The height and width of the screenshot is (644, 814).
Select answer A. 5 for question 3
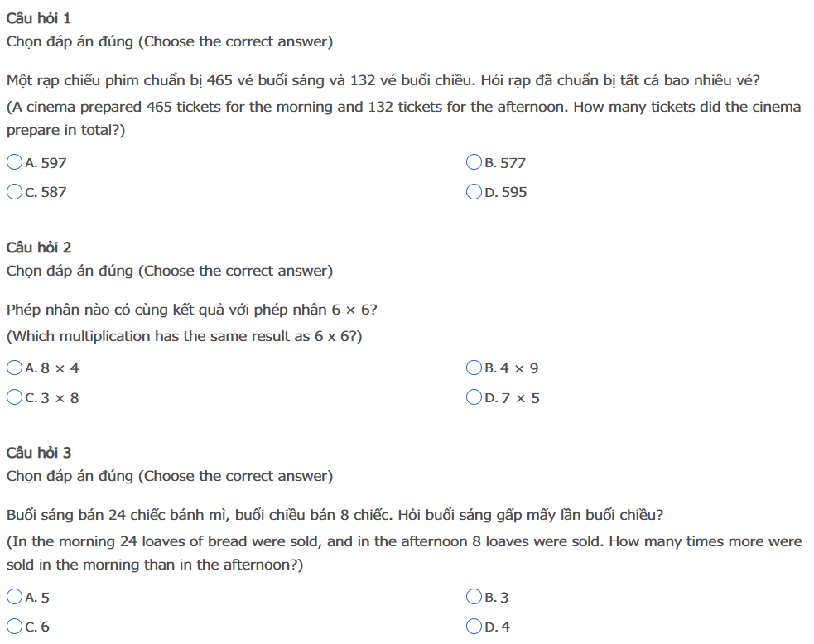pos(14,597)
